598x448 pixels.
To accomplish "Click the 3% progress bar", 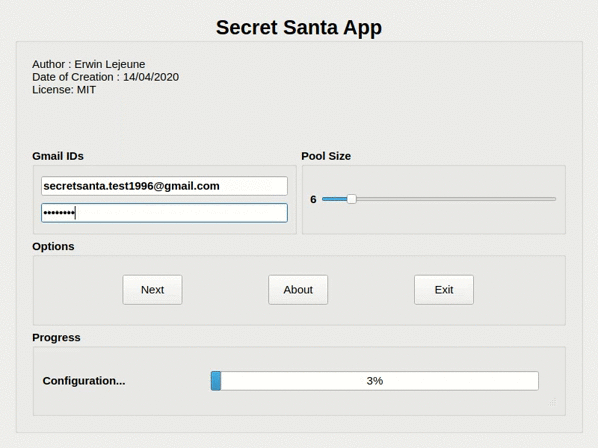I will pos(375,381).
